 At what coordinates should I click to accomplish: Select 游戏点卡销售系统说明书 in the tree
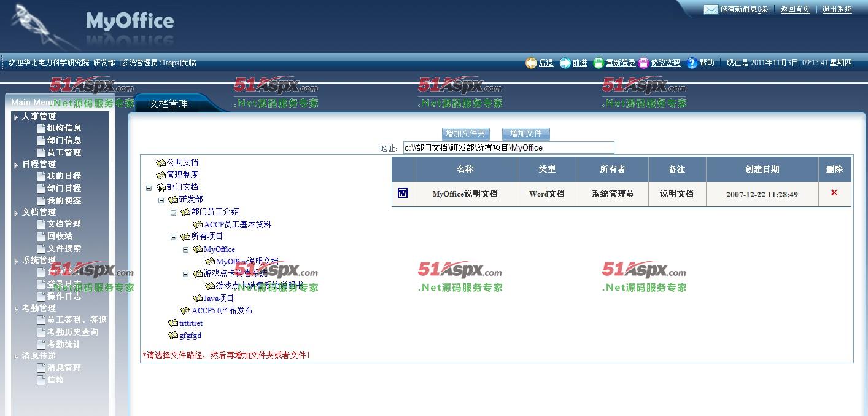260,286
